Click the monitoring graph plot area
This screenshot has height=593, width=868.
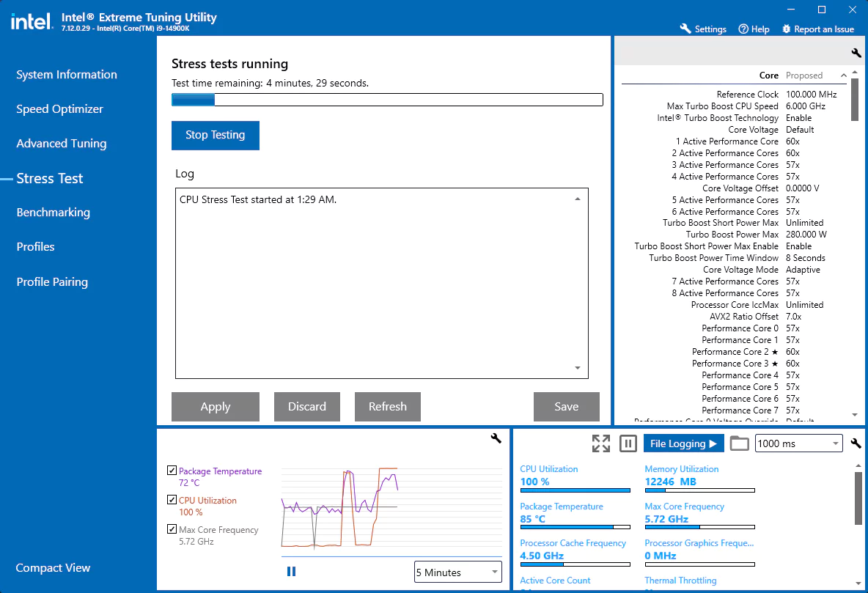[391, 509]
